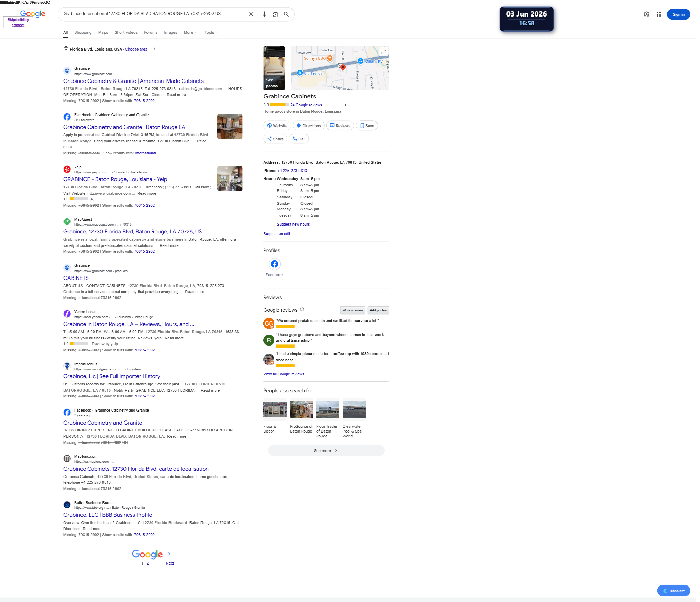Share the Grabince Cabinets listing
This screenshot has width=700, height=602.
click(x=275, y=139)
